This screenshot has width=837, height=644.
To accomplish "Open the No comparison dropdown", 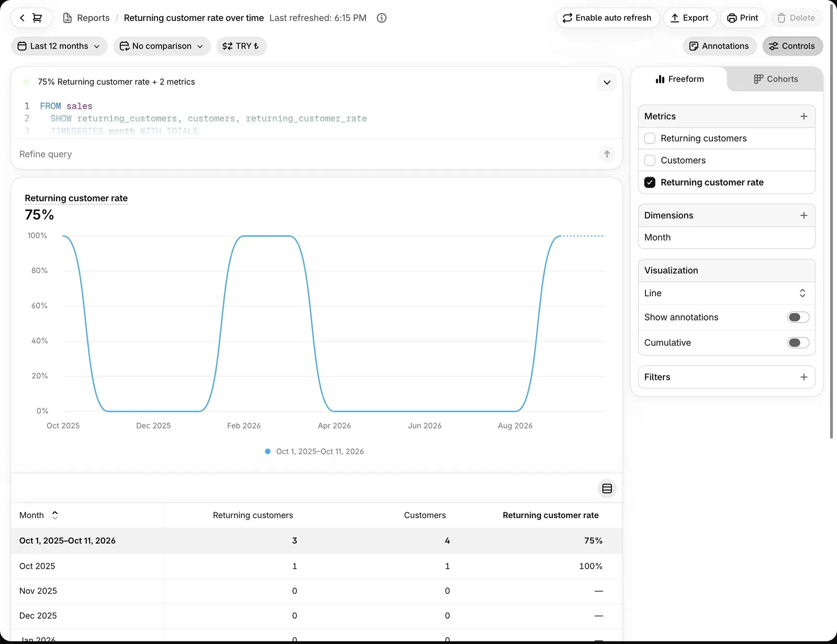I will point(162,46).
